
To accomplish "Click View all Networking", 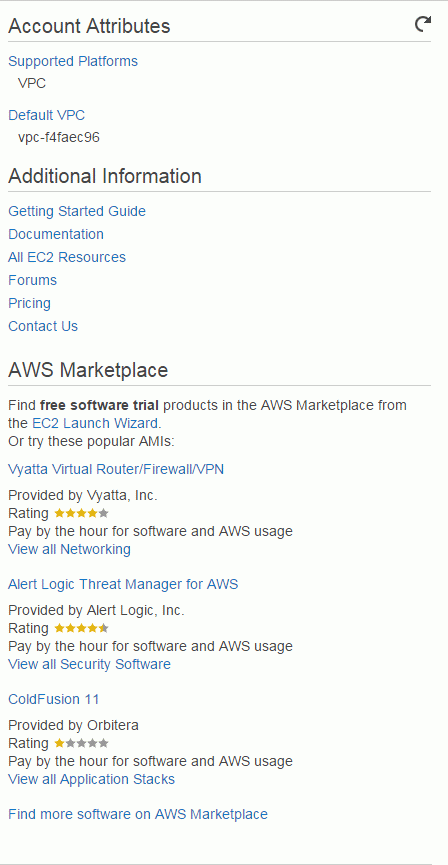I will tap(70, 549).
